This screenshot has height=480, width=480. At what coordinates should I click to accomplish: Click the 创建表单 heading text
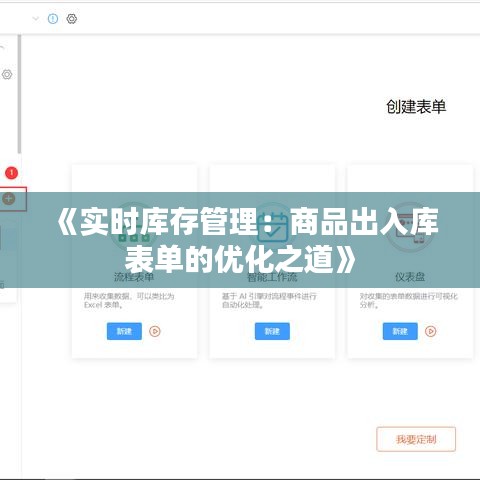(416, 107)
